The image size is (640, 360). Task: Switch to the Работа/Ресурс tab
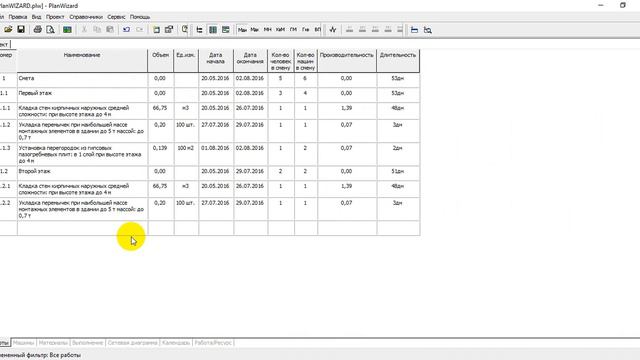tap(213, 343)
